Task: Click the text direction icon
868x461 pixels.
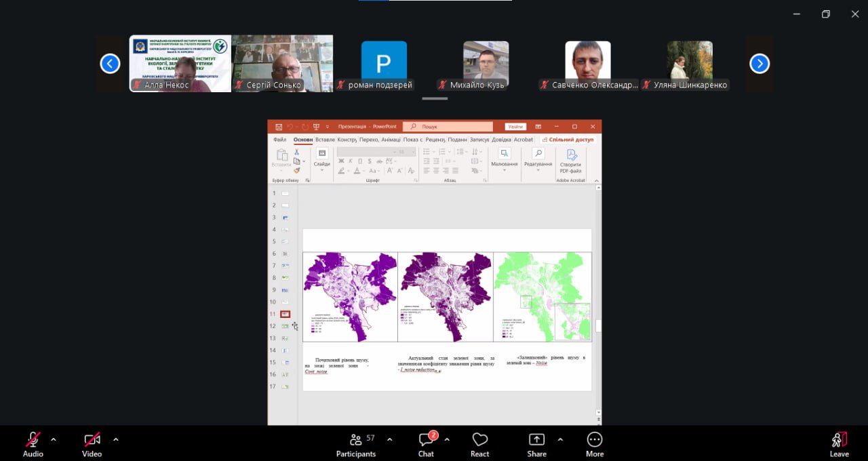Action: pyautogui.click(x=475, y=152)
